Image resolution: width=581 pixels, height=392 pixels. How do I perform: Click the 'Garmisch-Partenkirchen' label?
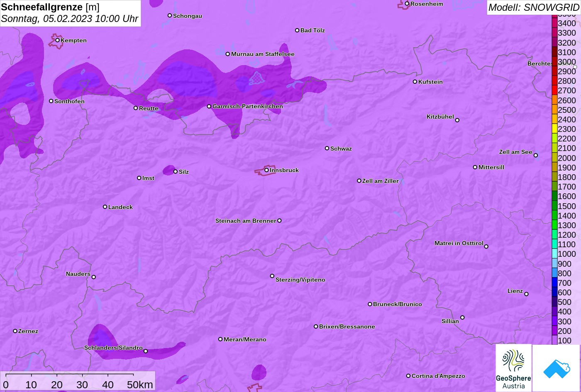pyautogui.click(x=248, y=106)
